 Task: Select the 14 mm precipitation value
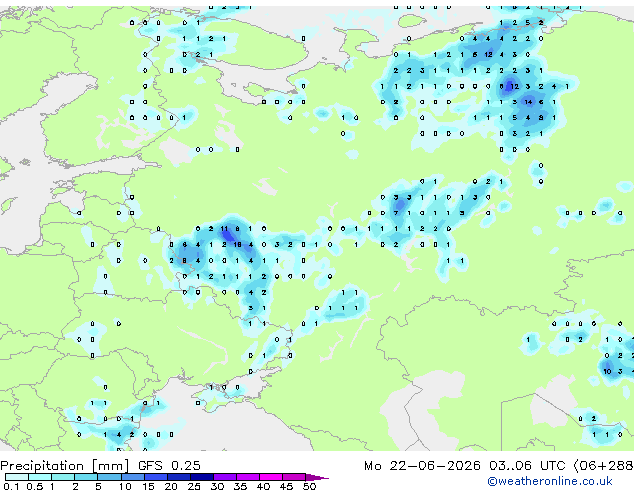(528, 102)
